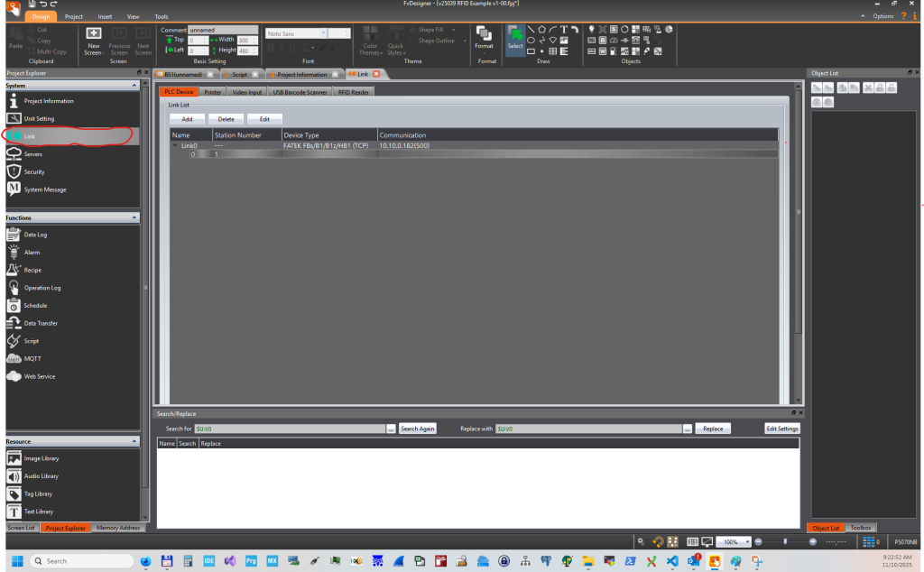The width and height of the screenshot is (924, 572).
Task: Click the zoom slider handle in status bar
Action: tap(785, 541)
